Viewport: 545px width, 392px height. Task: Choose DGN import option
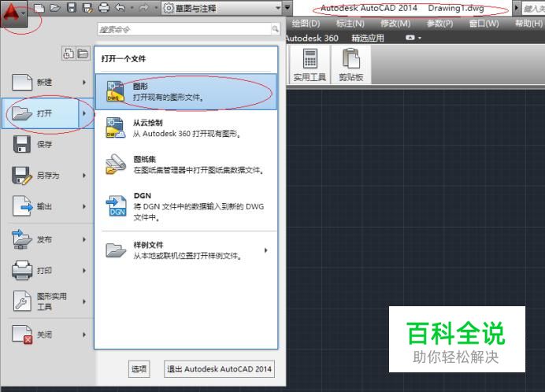click(186, 206)
